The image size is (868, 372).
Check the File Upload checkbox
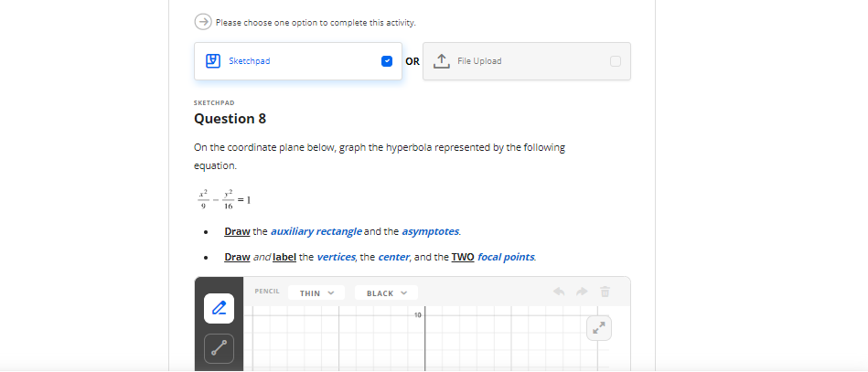point(616,61)
